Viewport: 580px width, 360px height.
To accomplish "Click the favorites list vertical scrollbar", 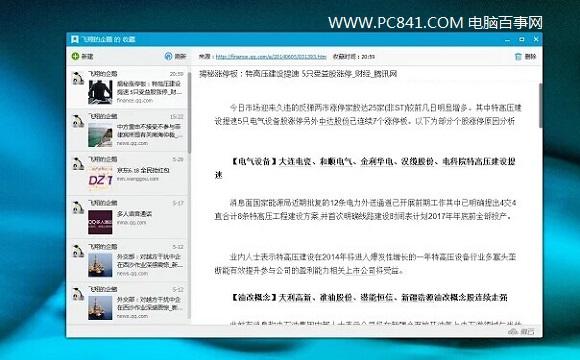I will (189, 113).
